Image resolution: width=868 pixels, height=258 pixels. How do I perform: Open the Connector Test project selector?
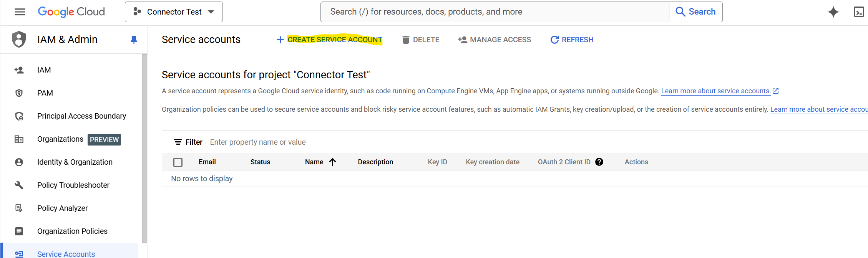(x=174, y=12)
